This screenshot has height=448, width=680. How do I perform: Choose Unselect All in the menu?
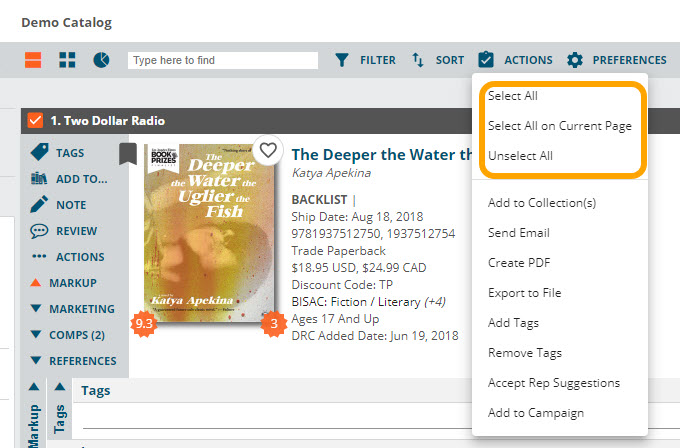point(520,156)
